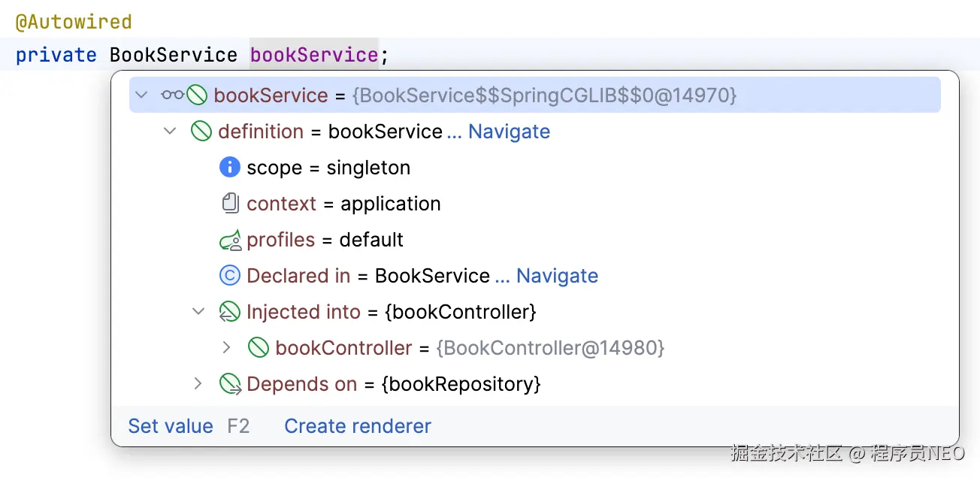Click the bookService variable in the code

(x=314, y=55)
